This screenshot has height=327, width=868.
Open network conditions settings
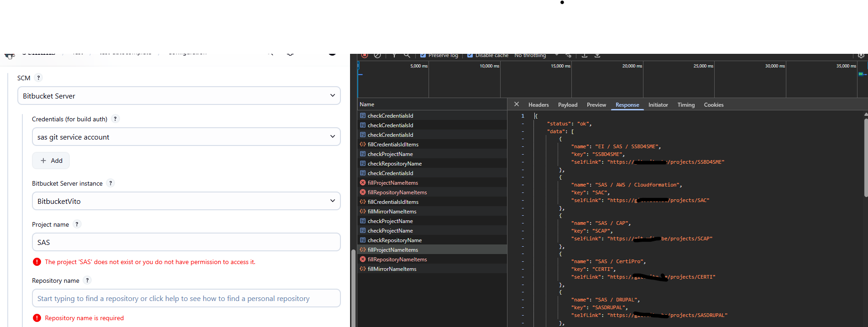(569, 55)
